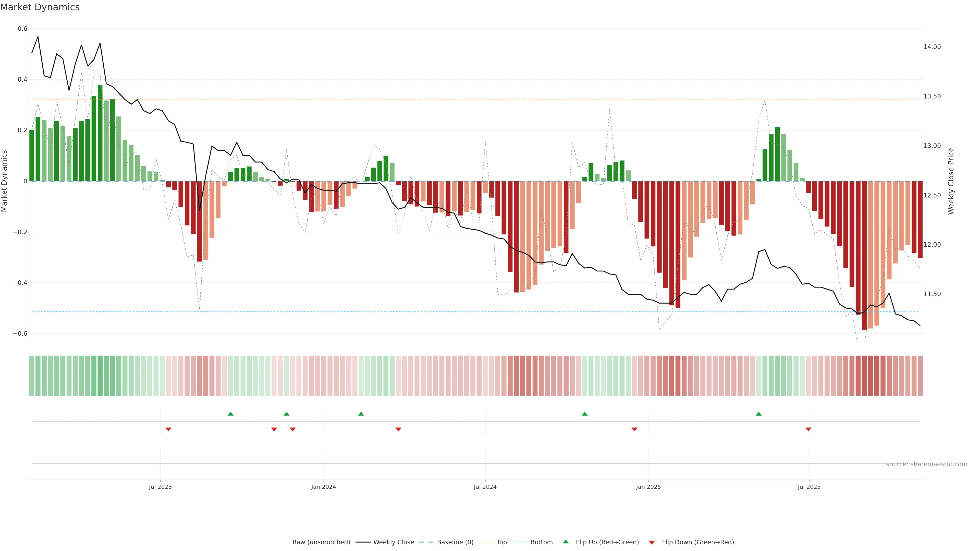Click the Jan 2024 x-axis label

pyautogui.click(x=323, y=487)
